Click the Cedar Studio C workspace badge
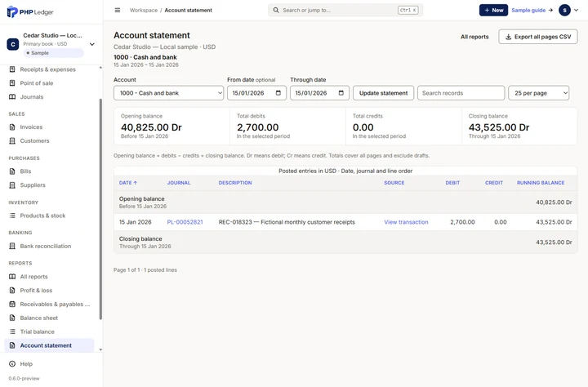Viewport: 588px width, 387px height. click(x=13, y=44)
